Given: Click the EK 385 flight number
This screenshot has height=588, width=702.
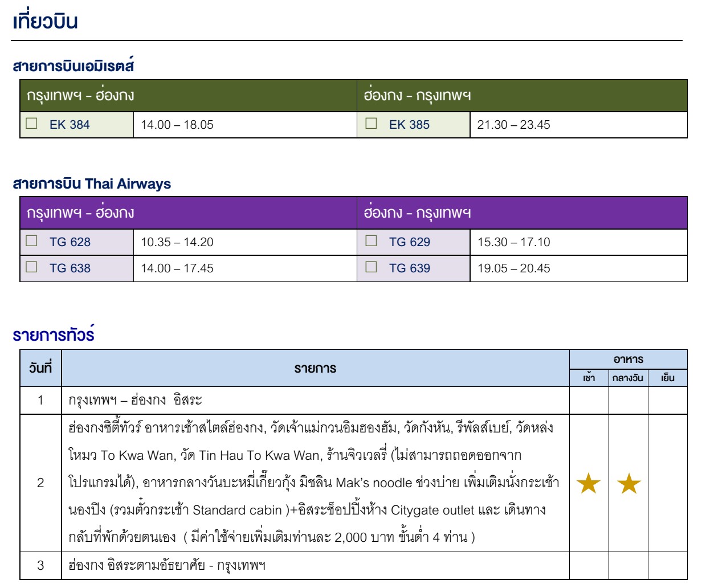Looking at the screenshot, I should (409, 125).
